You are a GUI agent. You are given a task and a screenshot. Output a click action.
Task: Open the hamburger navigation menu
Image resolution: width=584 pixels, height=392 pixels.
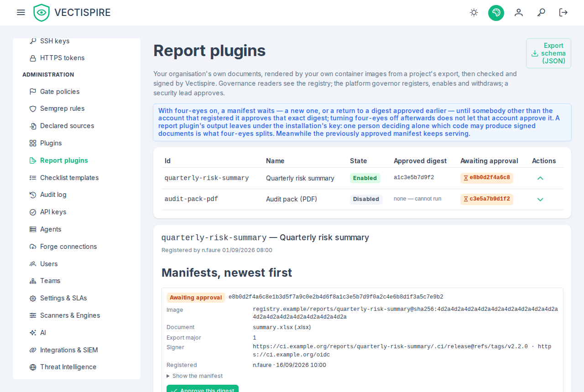click(21, 12)
